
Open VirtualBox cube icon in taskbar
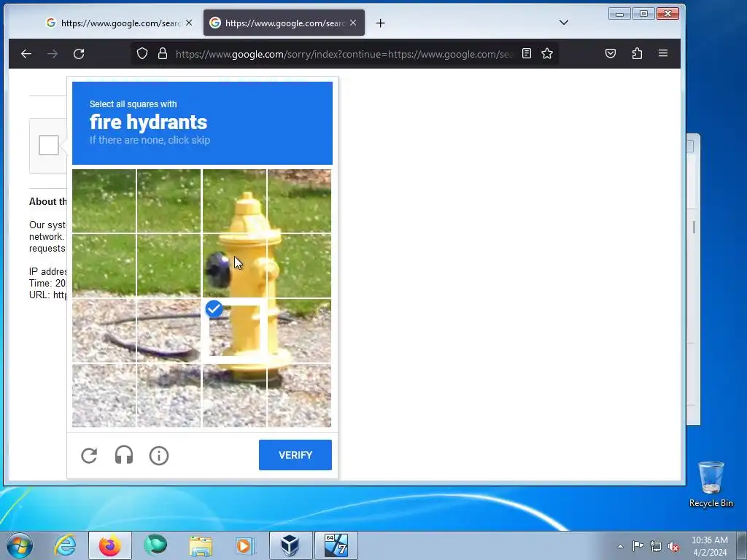(290, 545)
